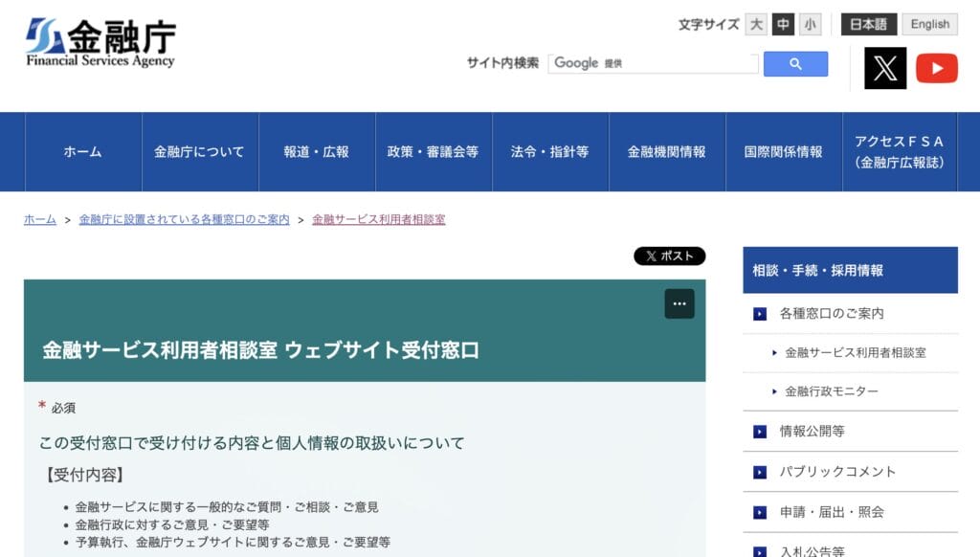This screenshot has width=980, height=557.
Task: Expand パブリックコメント sidebar section
Action: 837,472
